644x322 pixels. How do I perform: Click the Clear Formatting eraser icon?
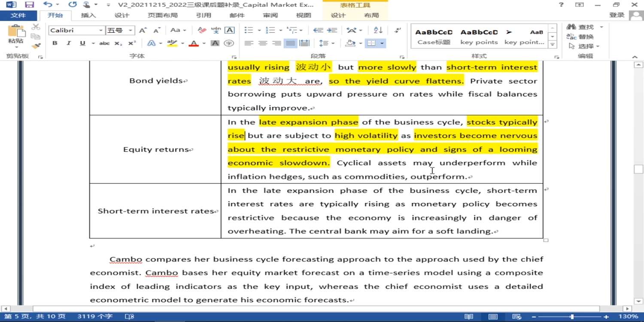pyautogui.click(x=202, y=30)
